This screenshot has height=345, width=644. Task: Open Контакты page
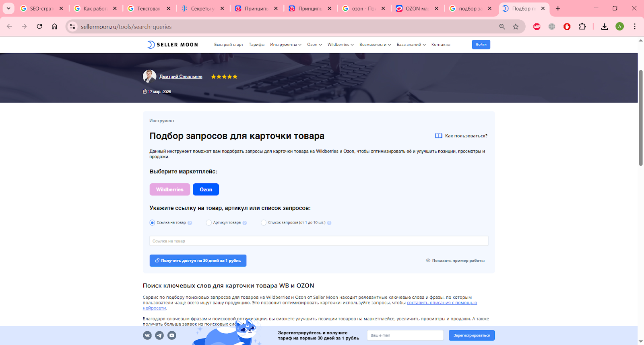coord(441,45)
